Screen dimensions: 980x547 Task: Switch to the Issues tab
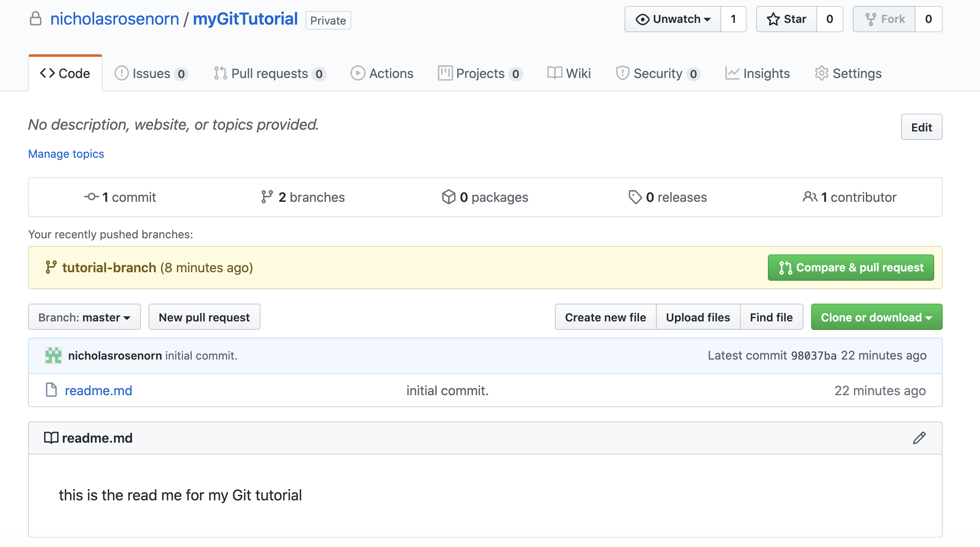151,73
